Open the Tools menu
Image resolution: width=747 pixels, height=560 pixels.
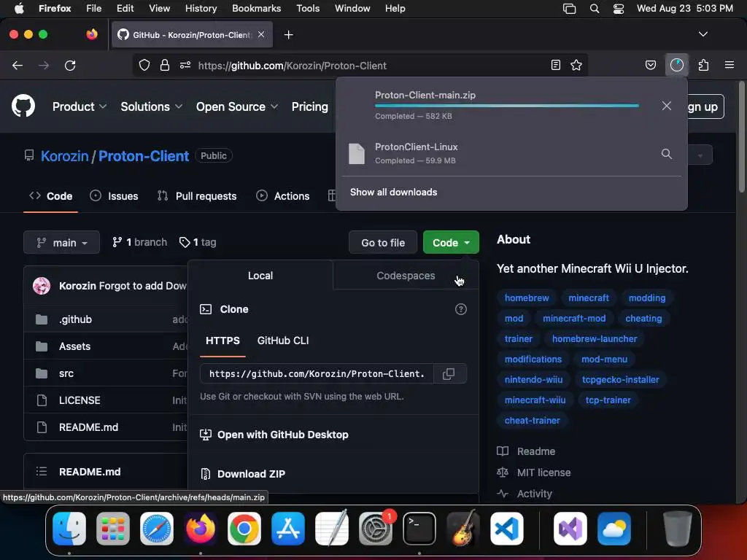(308, 9)
